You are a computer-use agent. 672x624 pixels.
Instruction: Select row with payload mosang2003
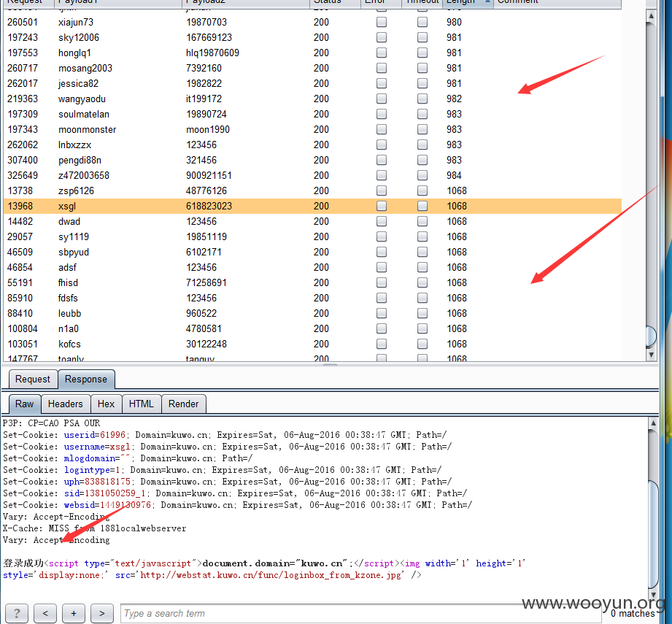[312, 68]
